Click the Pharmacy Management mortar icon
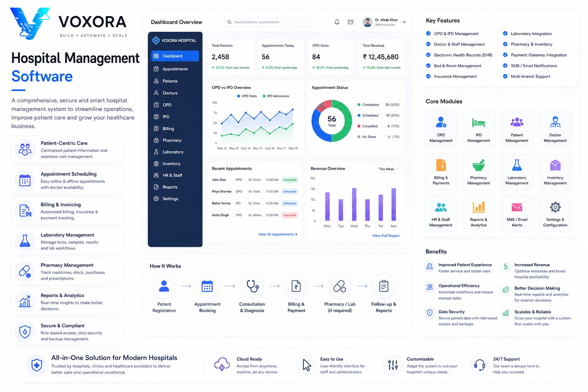 coord(479,165)
